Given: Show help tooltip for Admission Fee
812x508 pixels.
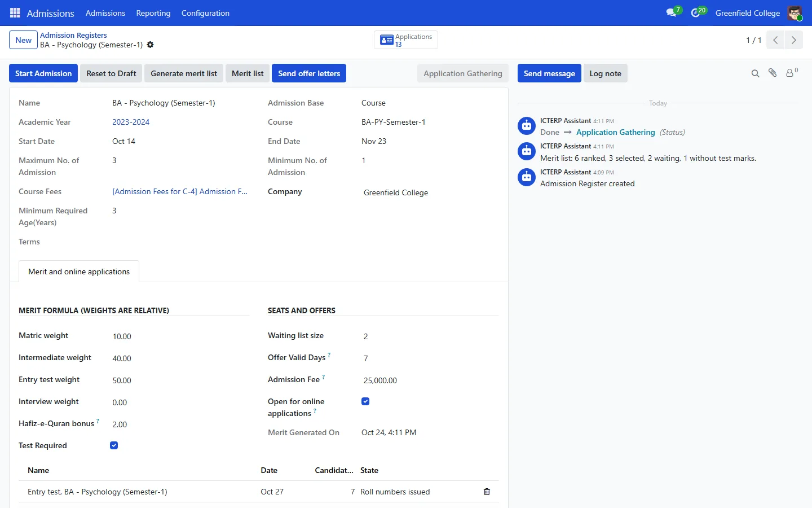Looking at the screenshot, I should [323, 377].
